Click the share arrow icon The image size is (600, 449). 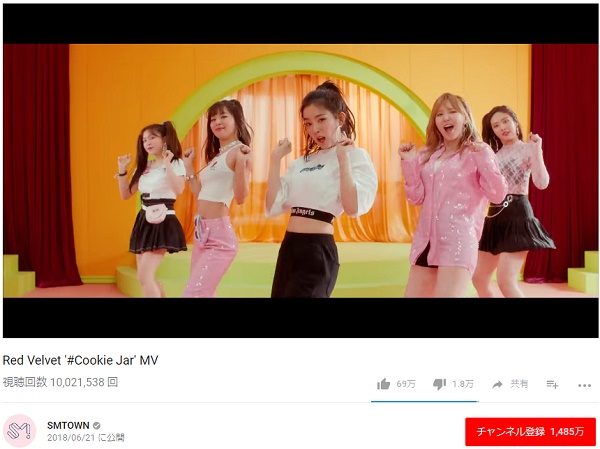click(x=497, y=384)
